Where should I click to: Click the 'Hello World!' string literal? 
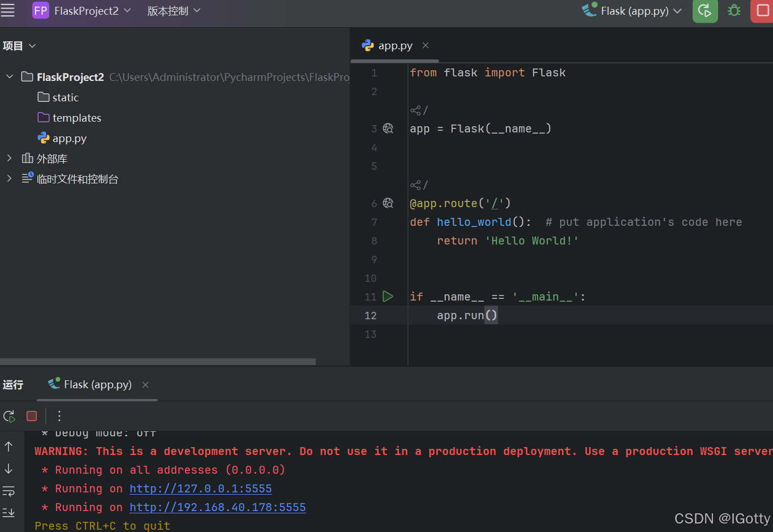pos(532,241)
